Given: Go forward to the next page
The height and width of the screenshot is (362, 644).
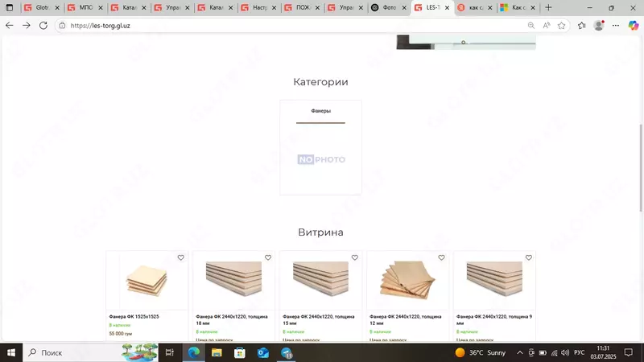Looking at the screenshot, I should (27, 26).
